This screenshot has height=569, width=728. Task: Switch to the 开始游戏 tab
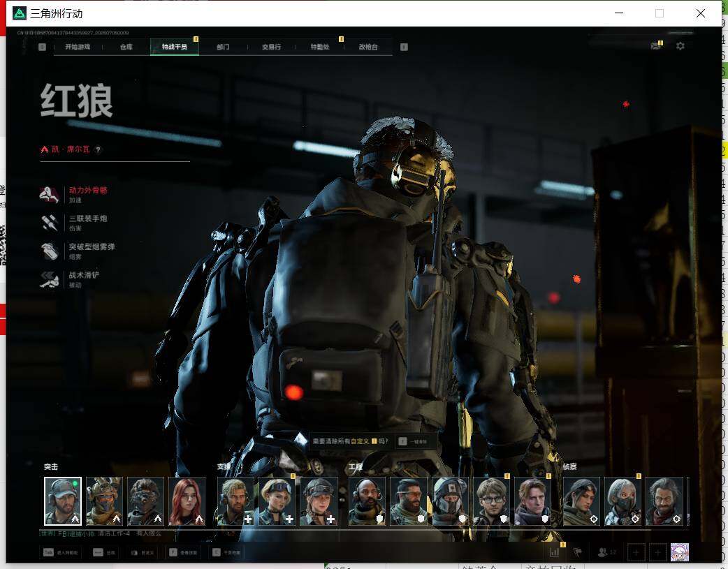(78, 47)
